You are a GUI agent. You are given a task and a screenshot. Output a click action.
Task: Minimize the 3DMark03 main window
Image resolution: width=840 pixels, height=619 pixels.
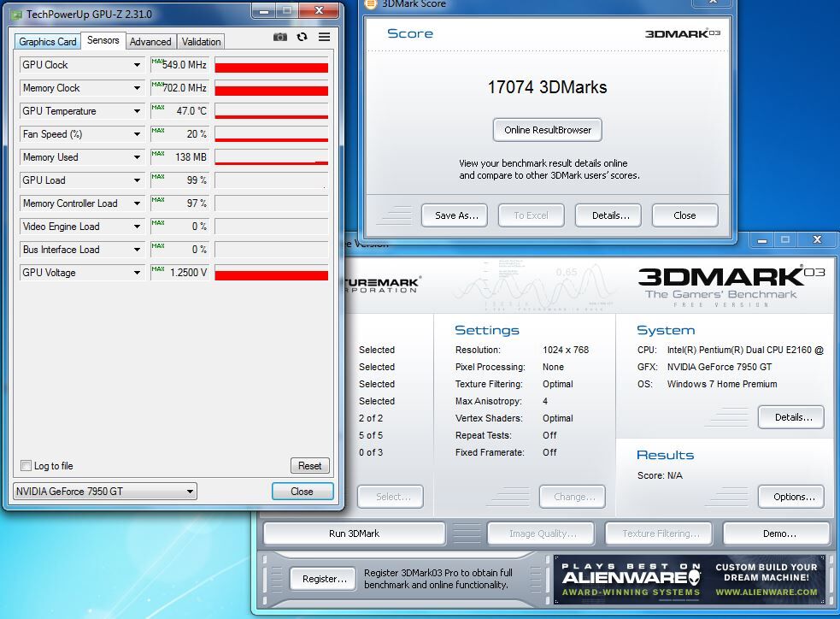click(x=761, y=240)
